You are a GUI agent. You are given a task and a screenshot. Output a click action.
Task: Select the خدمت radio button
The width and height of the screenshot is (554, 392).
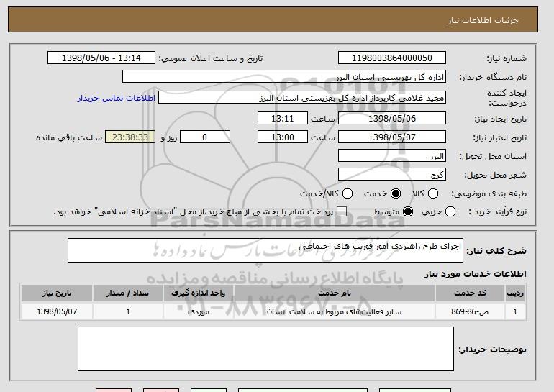click(x=396, y=193)
